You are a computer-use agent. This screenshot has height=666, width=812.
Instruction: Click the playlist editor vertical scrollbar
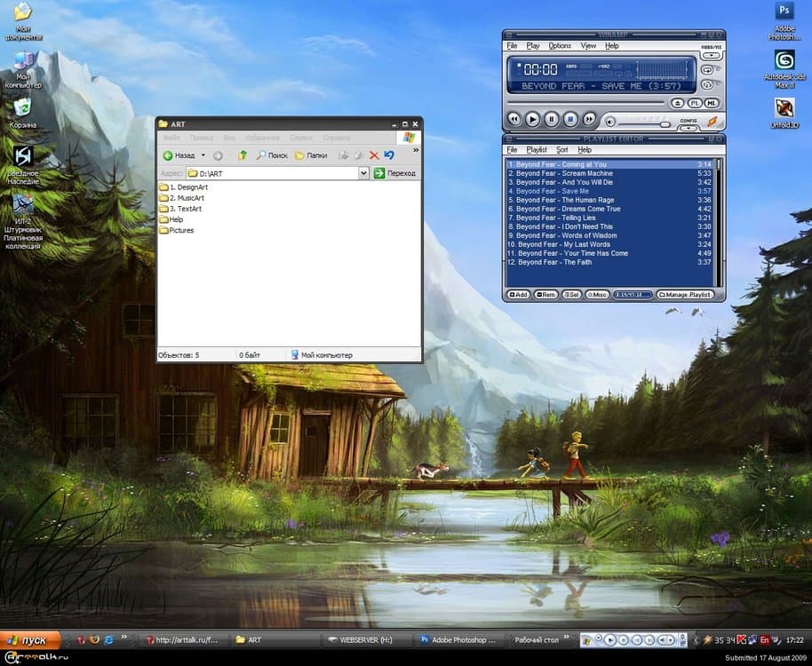point(719,223)
